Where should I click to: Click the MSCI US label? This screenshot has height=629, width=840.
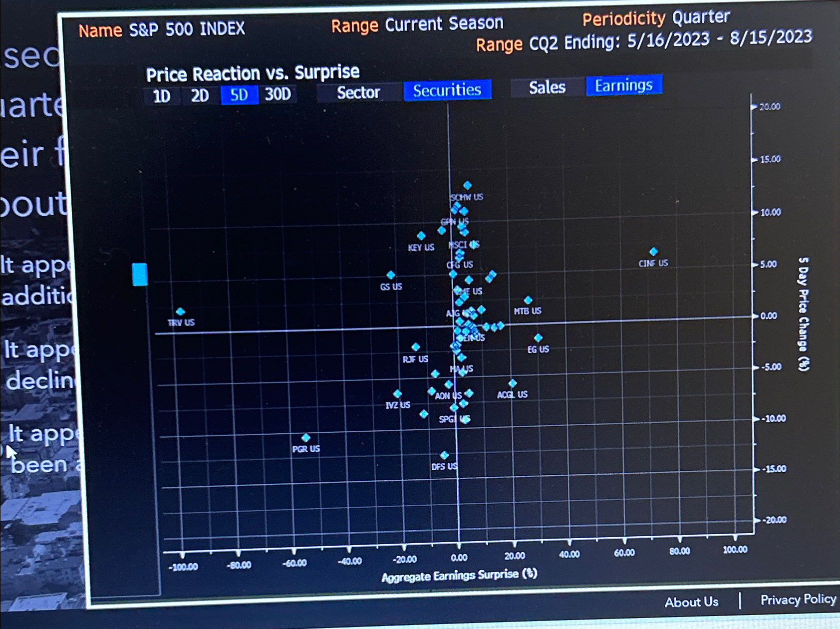(464, 245)
